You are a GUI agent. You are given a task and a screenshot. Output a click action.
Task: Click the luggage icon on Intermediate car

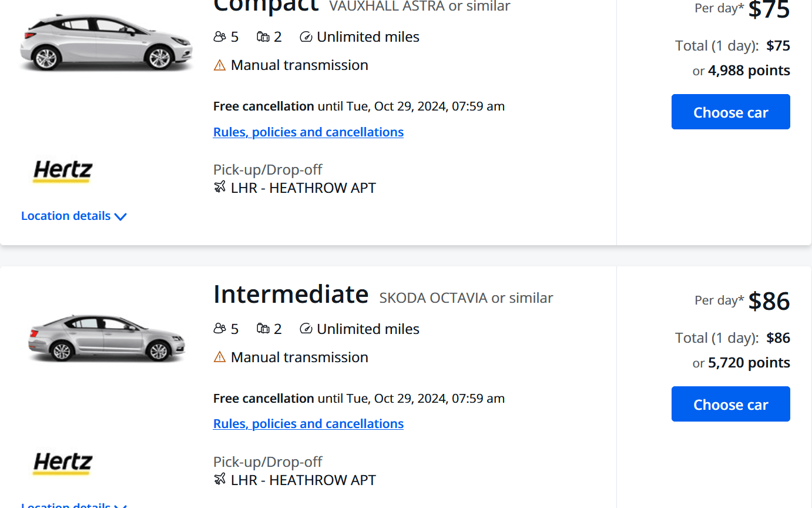(x=263, y=329)
